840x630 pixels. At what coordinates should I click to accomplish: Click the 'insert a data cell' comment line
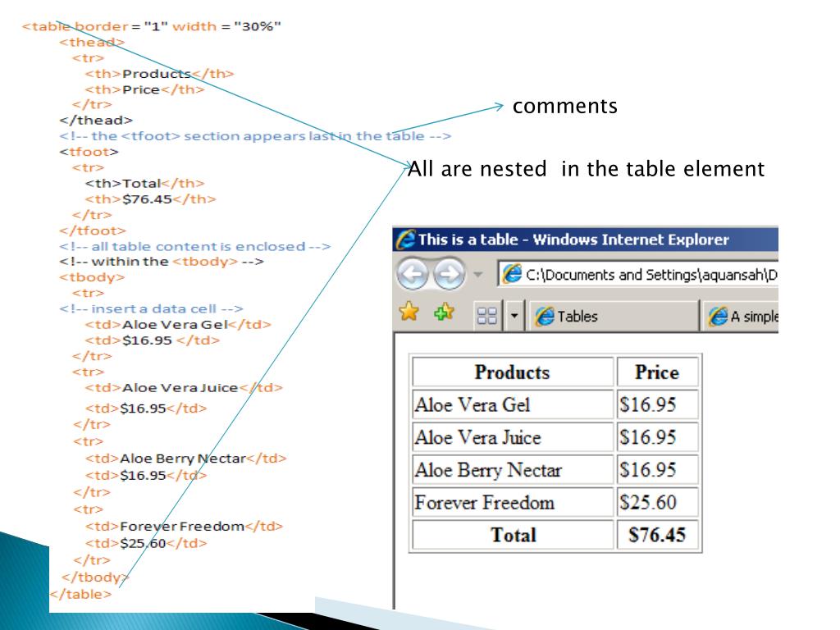point(151,309)
